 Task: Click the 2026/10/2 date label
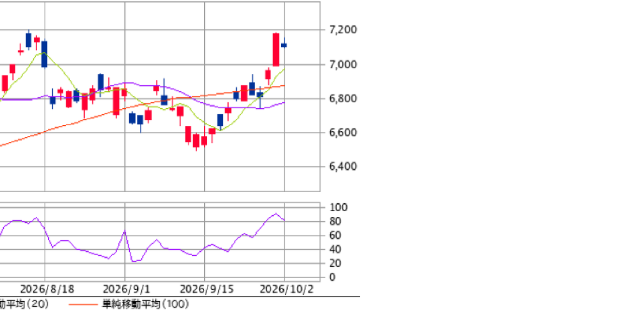click(x=287, y=289)
